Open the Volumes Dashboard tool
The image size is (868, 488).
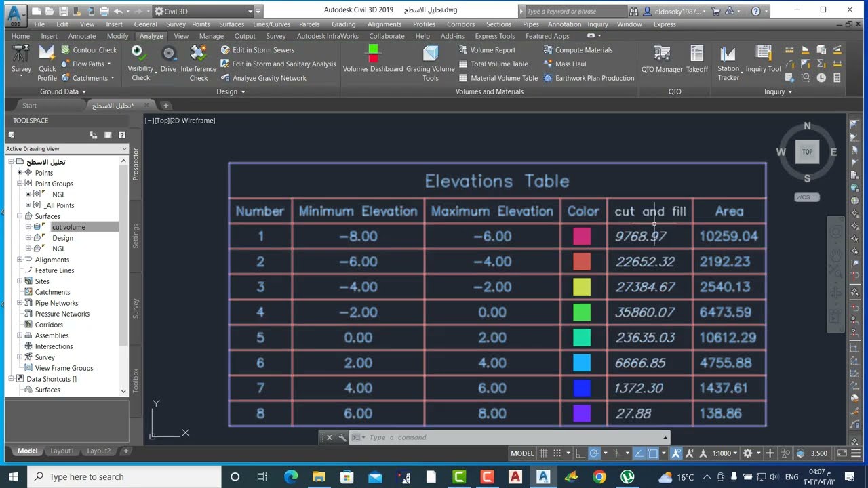[x=372, y=59]
